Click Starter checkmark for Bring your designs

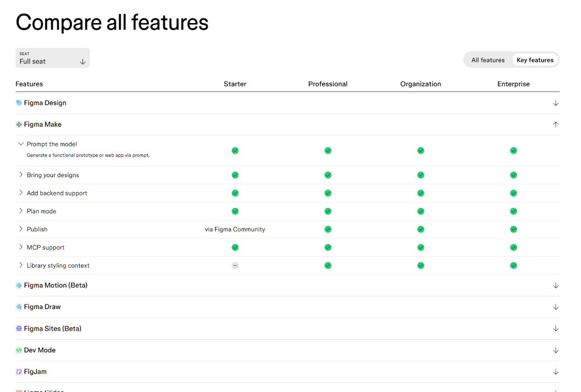point(235,175)
